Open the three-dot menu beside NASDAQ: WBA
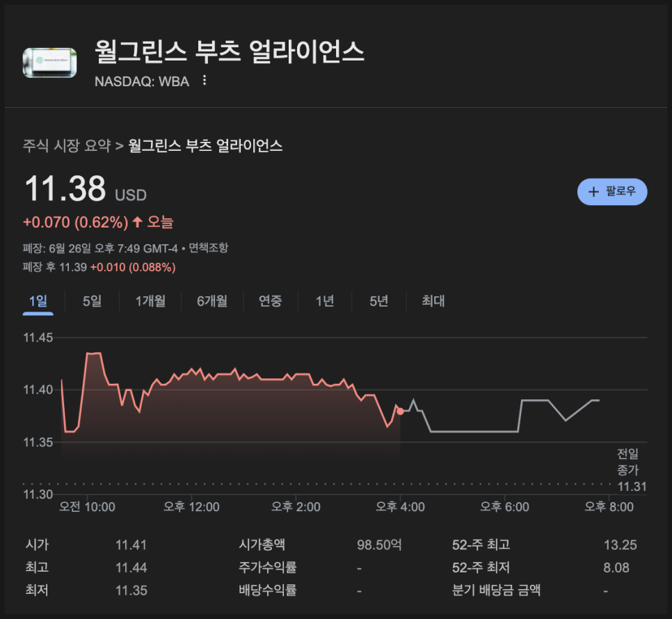Image resolution: width=672 pixels, height=619 pixels. [205, 80]
